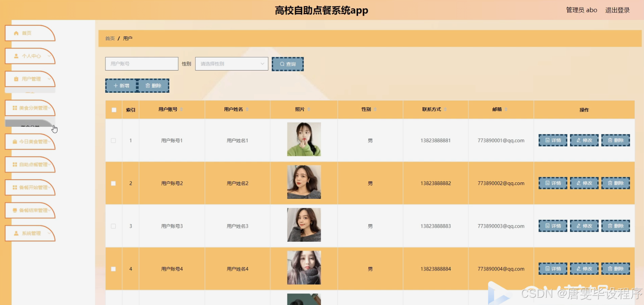The height and width of the screenshot is (305, 644).
Task: Click 修改 for 用户账号2 row
Action: click(x=584, y=183)
